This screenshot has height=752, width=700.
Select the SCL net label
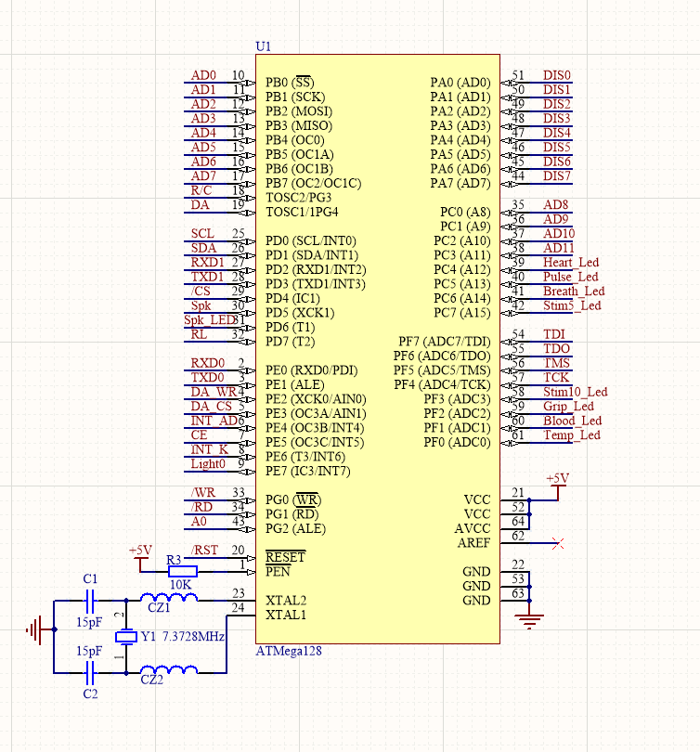[202, 234]
